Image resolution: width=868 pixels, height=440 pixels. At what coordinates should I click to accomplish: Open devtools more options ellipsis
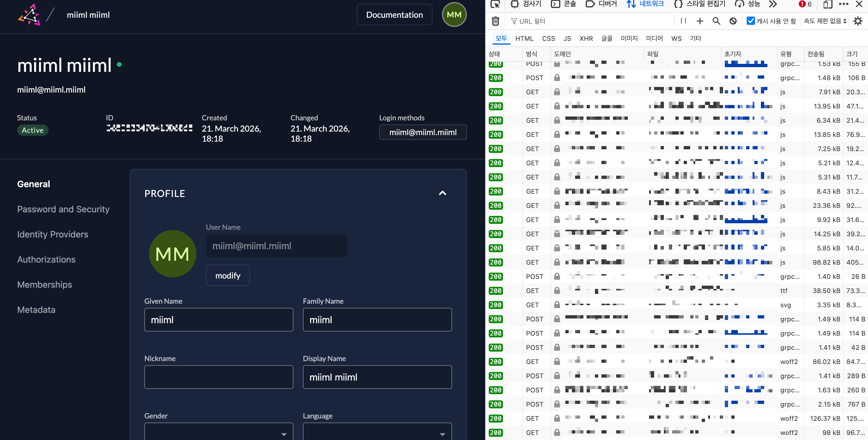tap(844, 4)
